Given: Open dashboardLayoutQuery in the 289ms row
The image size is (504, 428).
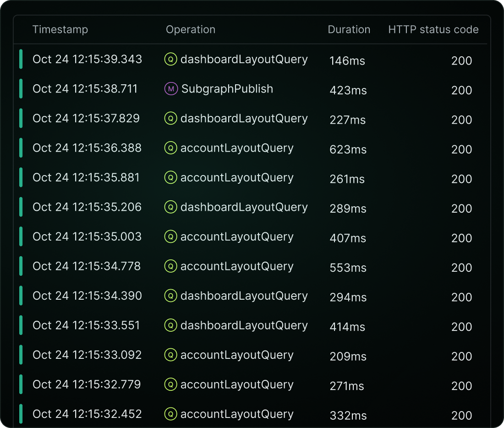Looking at the screenshot, I should pyautogui.click(x=244, y=208).
